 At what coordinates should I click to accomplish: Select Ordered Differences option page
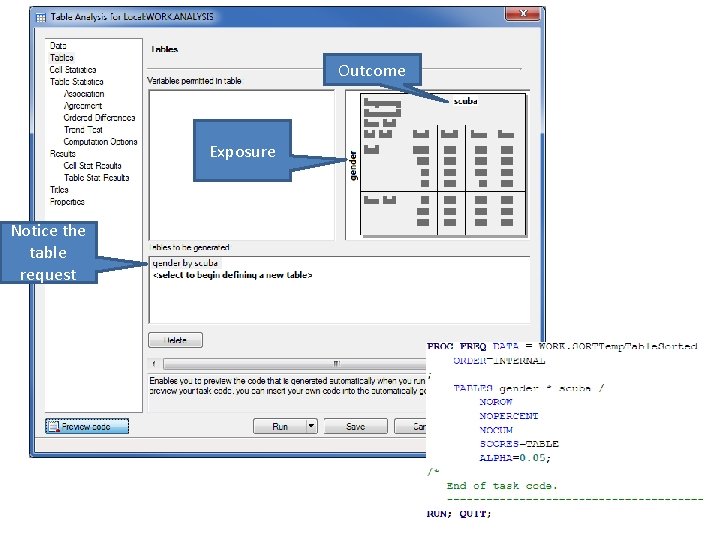99,118
